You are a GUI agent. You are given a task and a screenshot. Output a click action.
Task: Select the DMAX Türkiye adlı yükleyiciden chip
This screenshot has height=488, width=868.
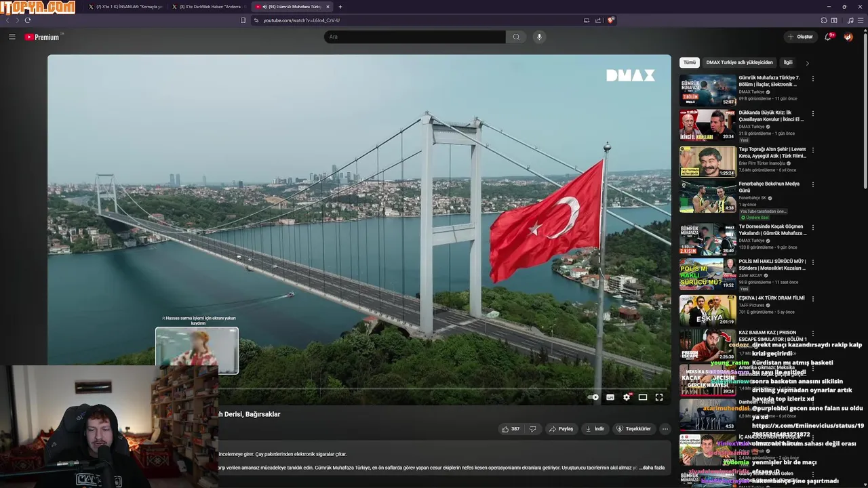point(739,62)
